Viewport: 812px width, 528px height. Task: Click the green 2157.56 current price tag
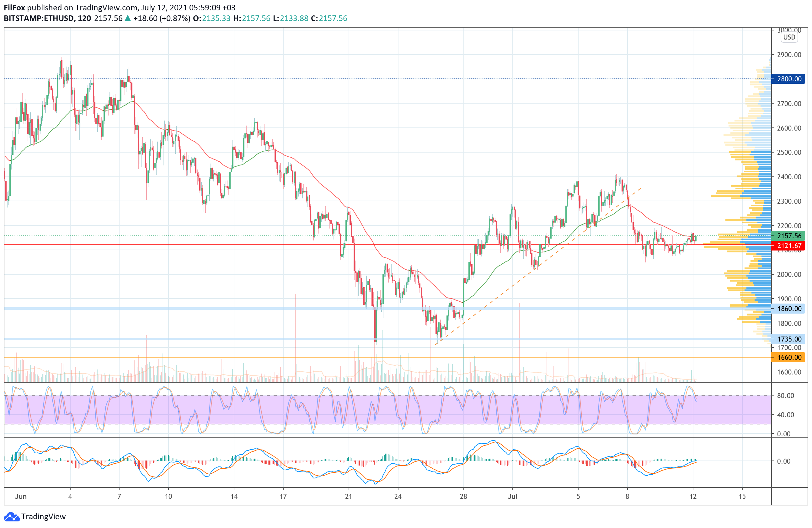(789, 236)
